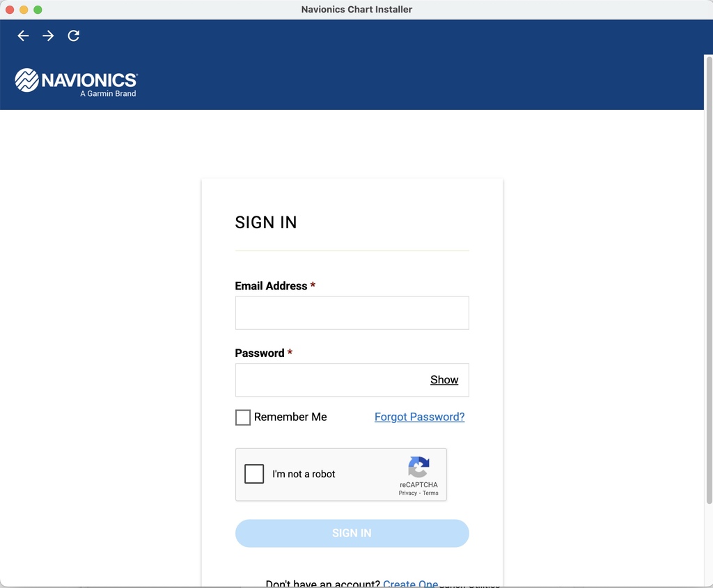
Task: Click the A Garmin Brand text
Action: point(108,94)
